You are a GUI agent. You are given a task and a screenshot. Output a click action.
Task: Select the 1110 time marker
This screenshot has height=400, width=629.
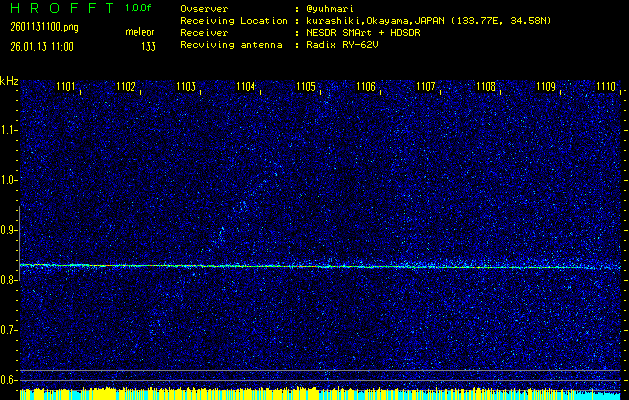pyautogui.click(x=606, y=87)
